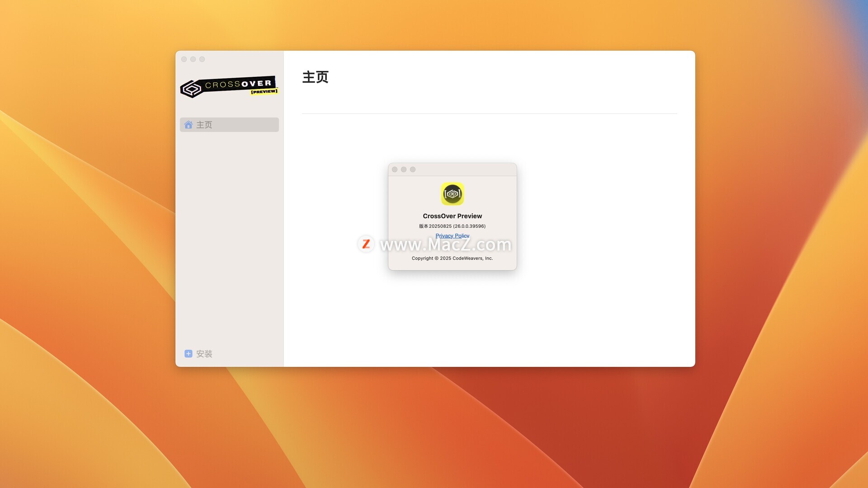Click the blue plus icon beside 安装
Screen dimensions: 868x488
[189, 354]
